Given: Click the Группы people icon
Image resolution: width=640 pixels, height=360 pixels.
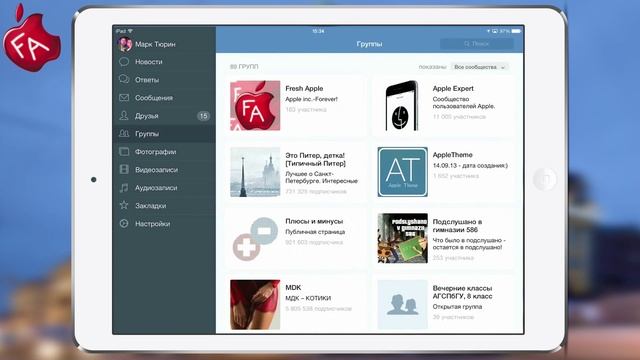Looking at the screenshot, I should point(124,133).
